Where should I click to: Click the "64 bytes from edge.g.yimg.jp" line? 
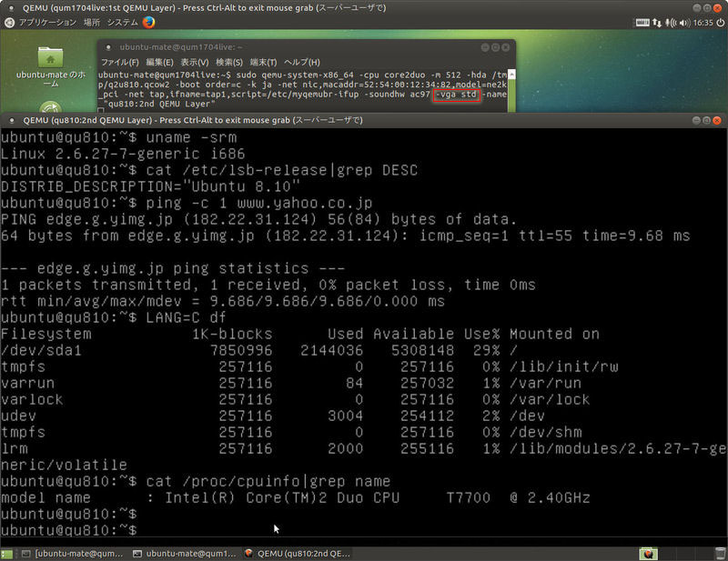click(x=346, y=235)
